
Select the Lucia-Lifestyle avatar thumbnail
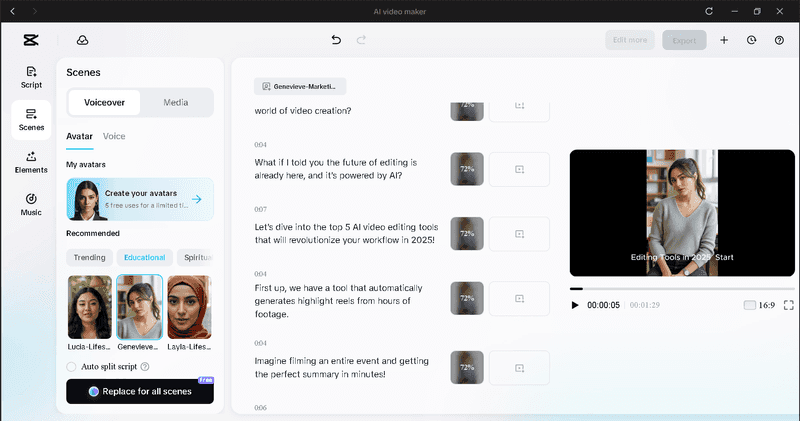point(90,307)
